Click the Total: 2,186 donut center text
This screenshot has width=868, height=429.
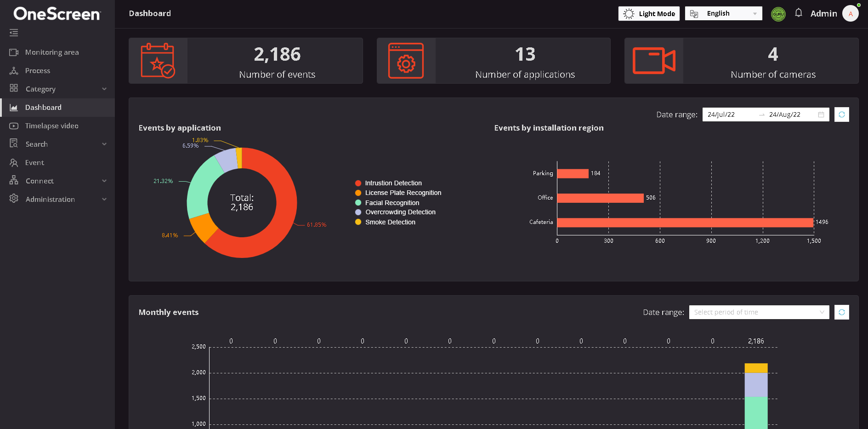[242, 202]
